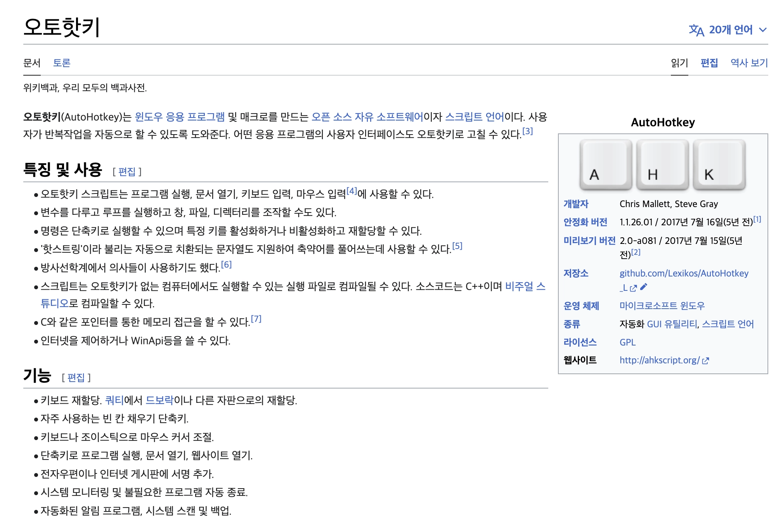Click the pencil edit icon beside repository
Viewport: 783px width, 532px height.
644,287
